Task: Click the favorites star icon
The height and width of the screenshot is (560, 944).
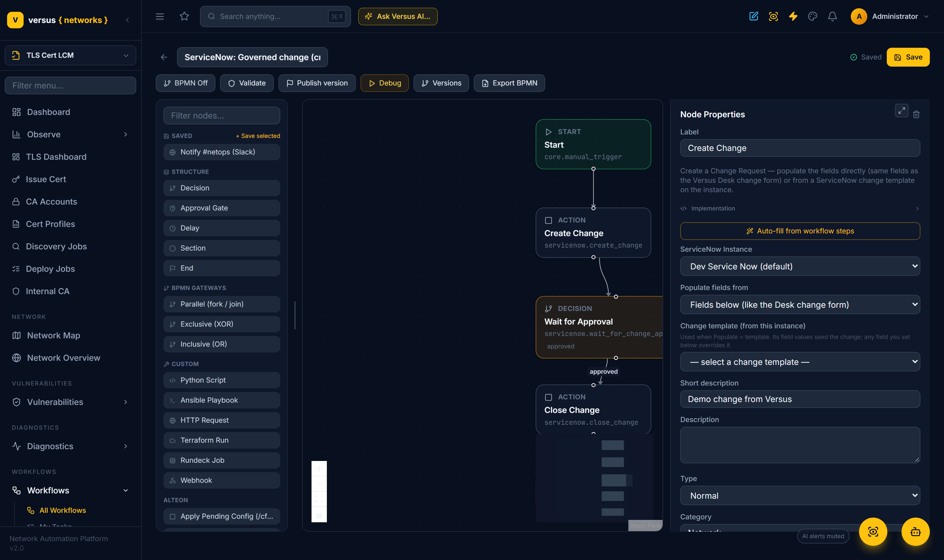Action: click(184, 16)
